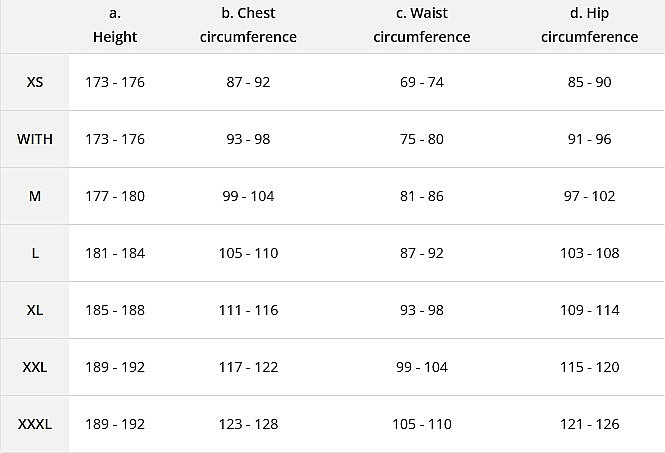Select the XXXL hip value 121 - 126
This screenshot has width=665, height=453.
(x=589, y=424)
